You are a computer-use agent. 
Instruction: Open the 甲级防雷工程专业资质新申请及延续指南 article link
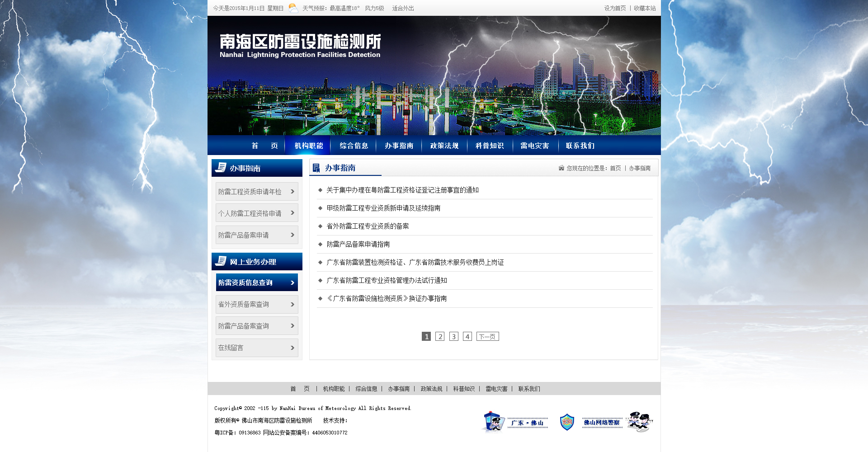click(x=383, y=208)
